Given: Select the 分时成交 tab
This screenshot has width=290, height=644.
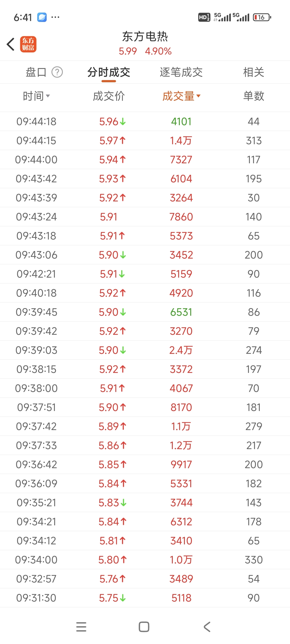Looking at the screenshot, I should coord(109,72).
